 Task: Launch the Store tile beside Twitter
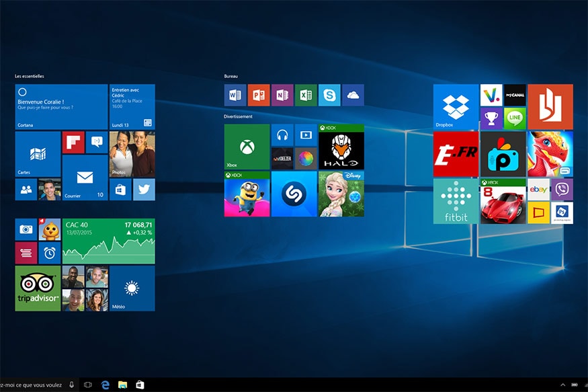(120, 190)
